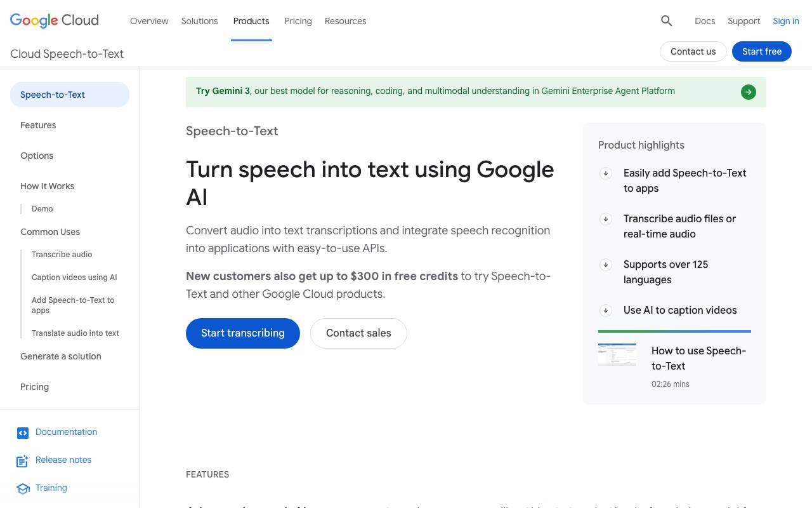812x508 pixels.
Task: Click Supports over 125 languages highlight
Action: pyautogui.click(x=665, y=272)
